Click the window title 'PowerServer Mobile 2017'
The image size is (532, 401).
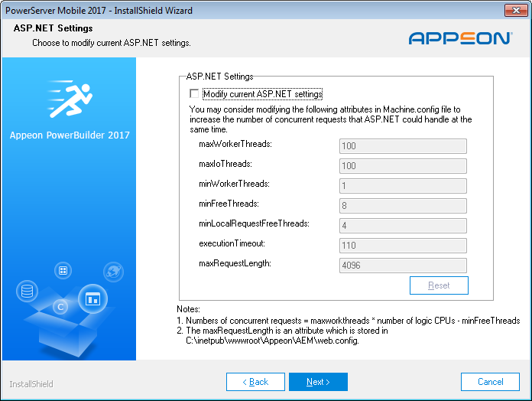(56, 11)
